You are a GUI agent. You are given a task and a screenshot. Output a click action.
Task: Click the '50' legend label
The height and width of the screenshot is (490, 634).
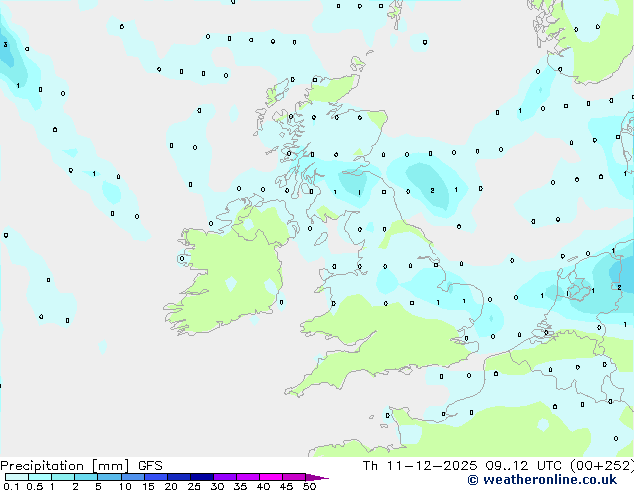(309, 486)
